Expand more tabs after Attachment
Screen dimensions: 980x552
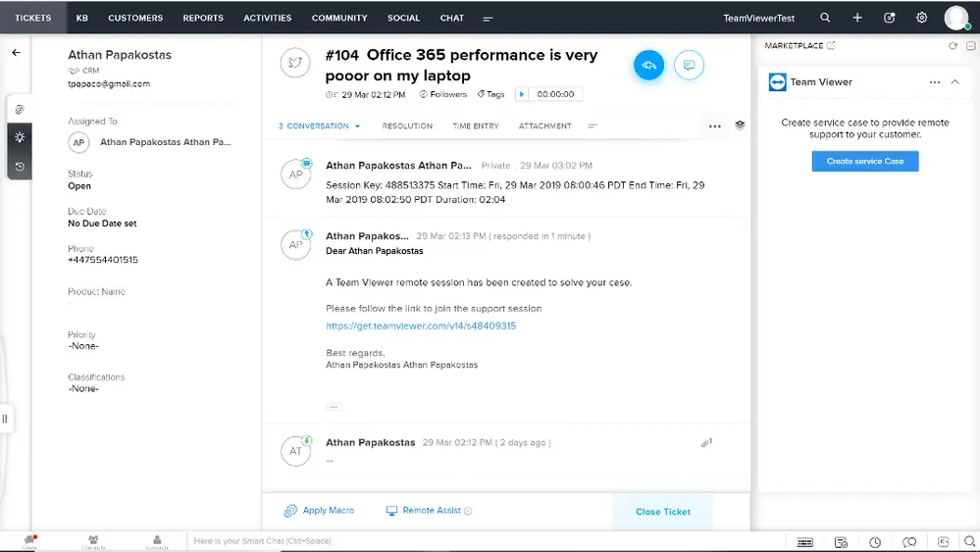click(x=593, y=125)
